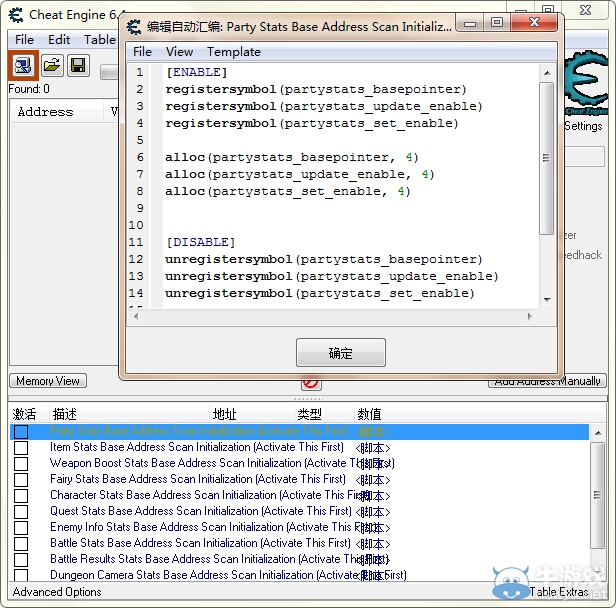Image resolution: width=616 pixels, height=608 pixels.
Task: Tick Quest Stats Base Address activation checkbox
Action: 21,512
